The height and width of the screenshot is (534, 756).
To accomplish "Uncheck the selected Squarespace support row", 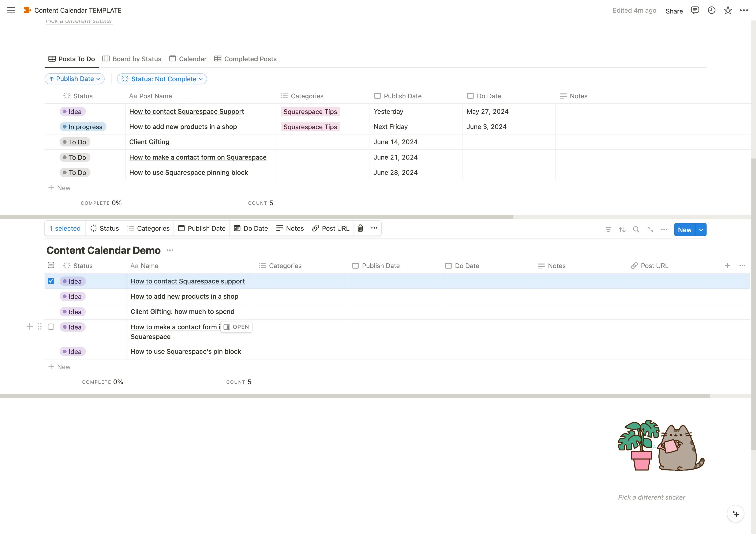I will (51, 281).
